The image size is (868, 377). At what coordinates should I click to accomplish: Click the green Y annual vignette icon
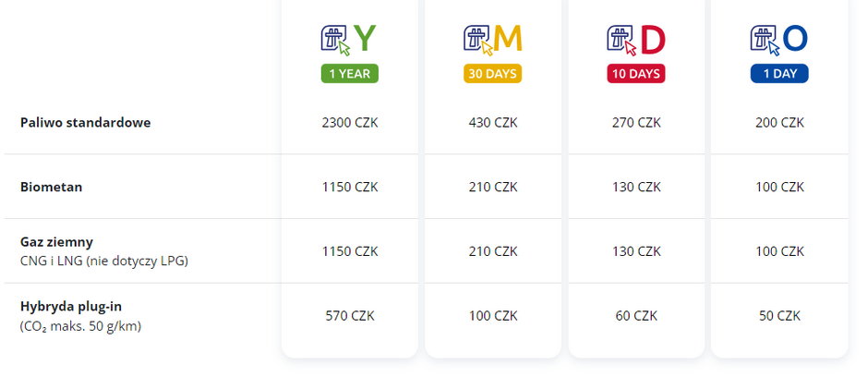[x=349, y=39]
